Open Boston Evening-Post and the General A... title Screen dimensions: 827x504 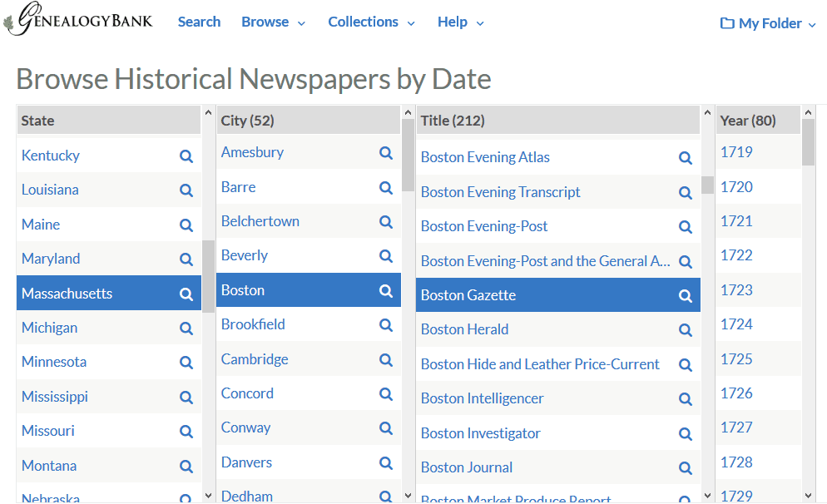[x=545, y=261]
